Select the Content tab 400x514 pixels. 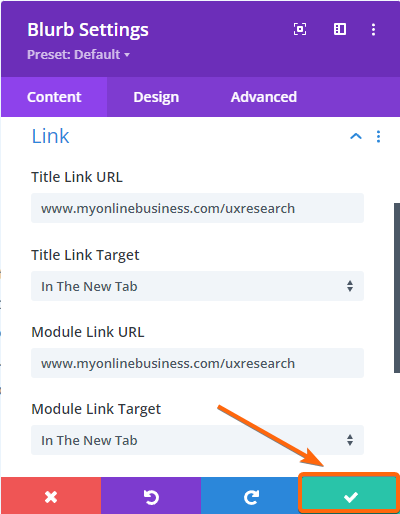point(54,97)
